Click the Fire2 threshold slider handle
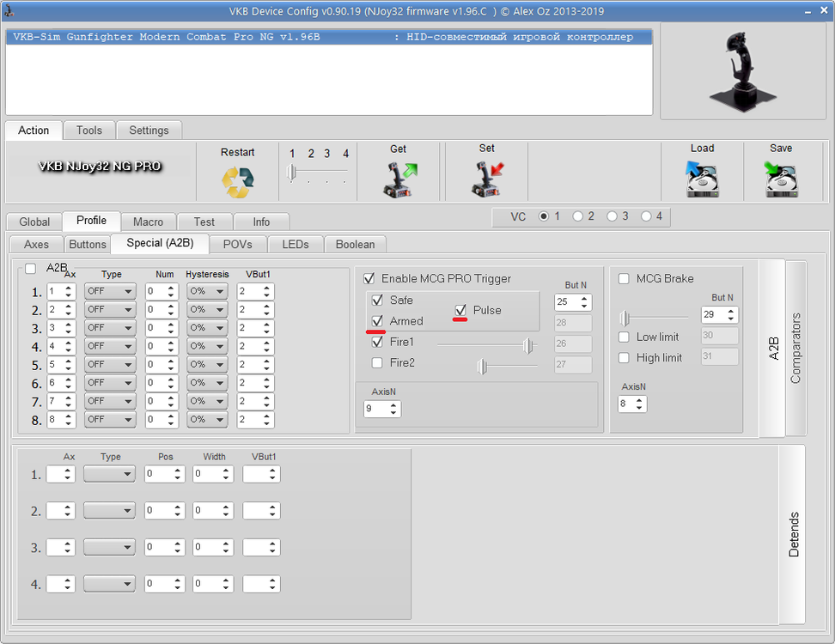The height and width of the screenshot is (644, 835). pyautogui.click(x=482, y=367)
